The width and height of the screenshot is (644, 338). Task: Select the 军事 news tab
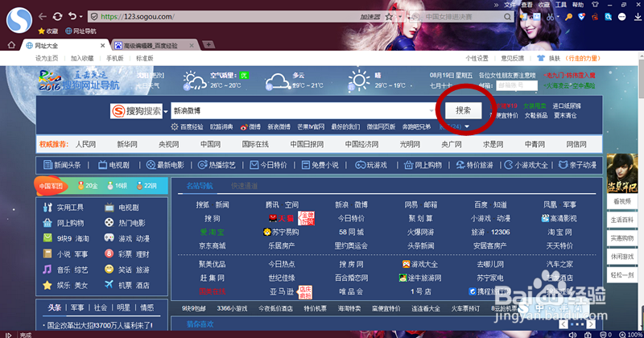click(x=77, y=307)
